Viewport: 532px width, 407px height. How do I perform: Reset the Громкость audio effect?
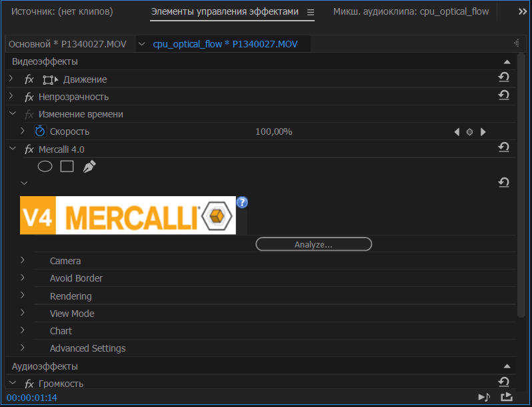pos(503,382)
